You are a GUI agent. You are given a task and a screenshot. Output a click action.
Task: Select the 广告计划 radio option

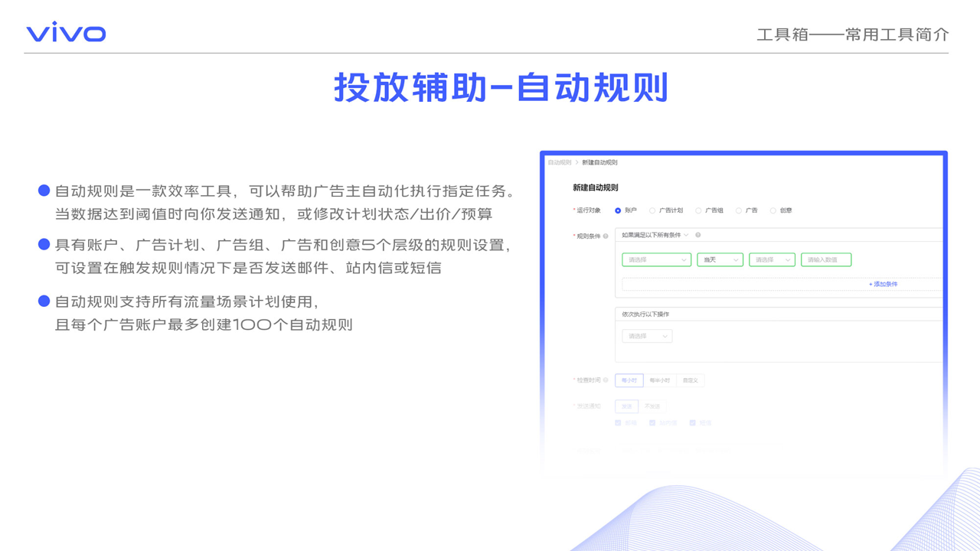point(652,210)
